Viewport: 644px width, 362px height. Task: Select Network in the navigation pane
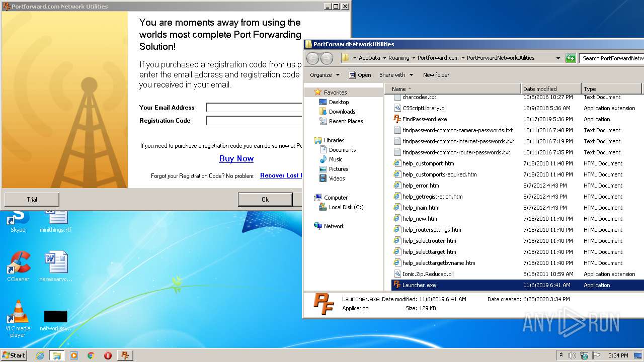tap(334, 226)
